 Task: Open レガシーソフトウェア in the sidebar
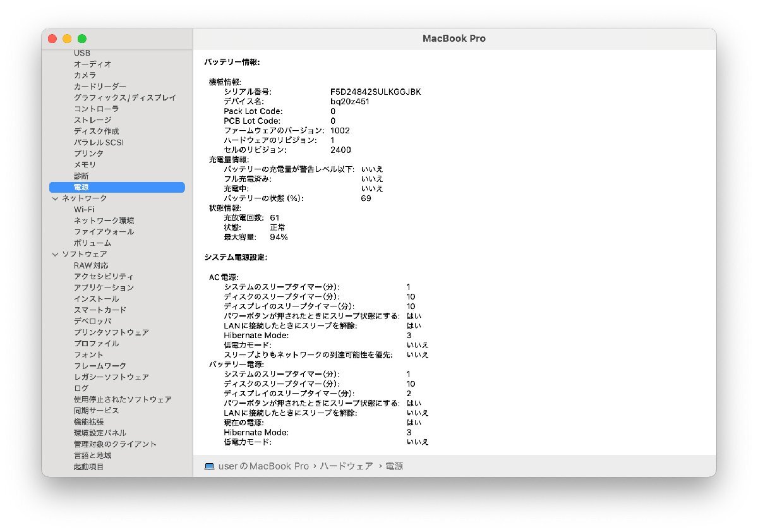click(x=112, y=377)
